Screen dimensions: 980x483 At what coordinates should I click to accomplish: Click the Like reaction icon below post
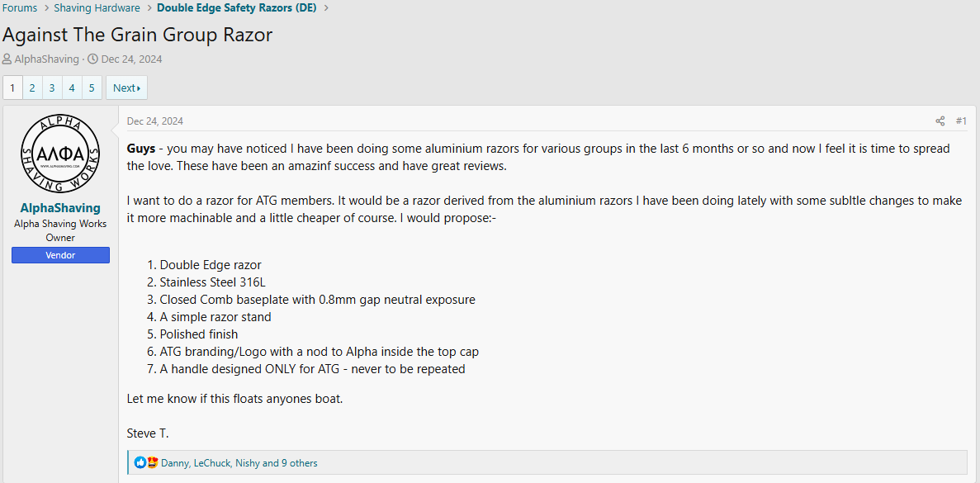click(x=140, y=463)
